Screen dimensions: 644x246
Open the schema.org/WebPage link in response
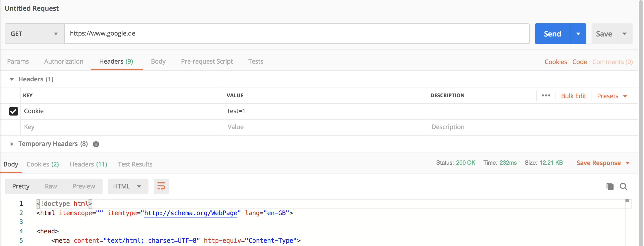point(190,213)
